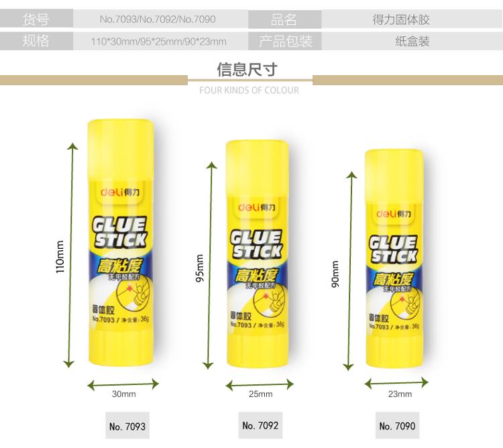Select the medium 95mm glue stick image
The height and width of the screenshot is (448, 503).
pos(258,254)
